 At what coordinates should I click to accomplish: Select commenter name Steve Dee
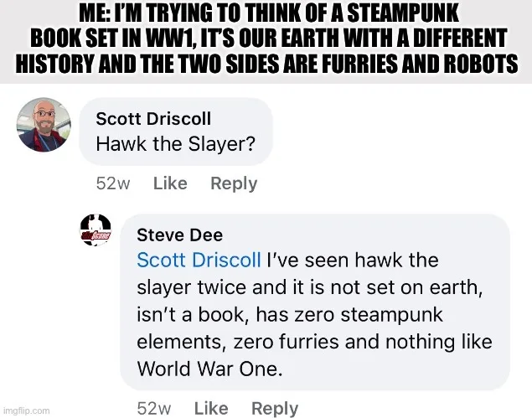point(180,235)
